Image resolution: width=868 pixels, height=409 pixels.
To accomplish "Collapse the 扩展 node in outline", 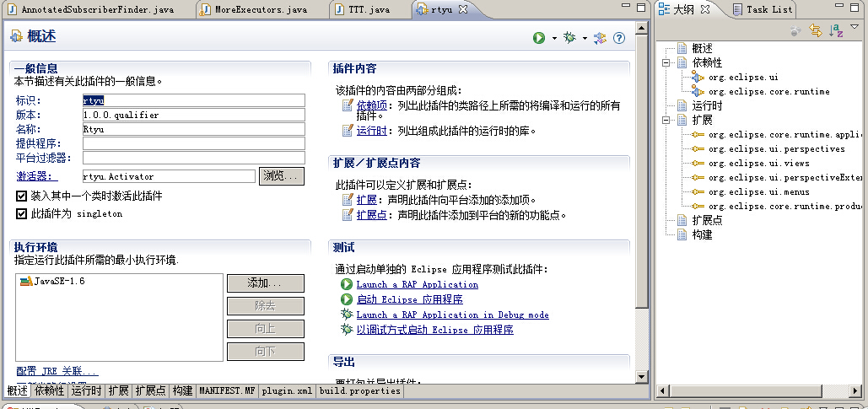I will coord(666,120).
